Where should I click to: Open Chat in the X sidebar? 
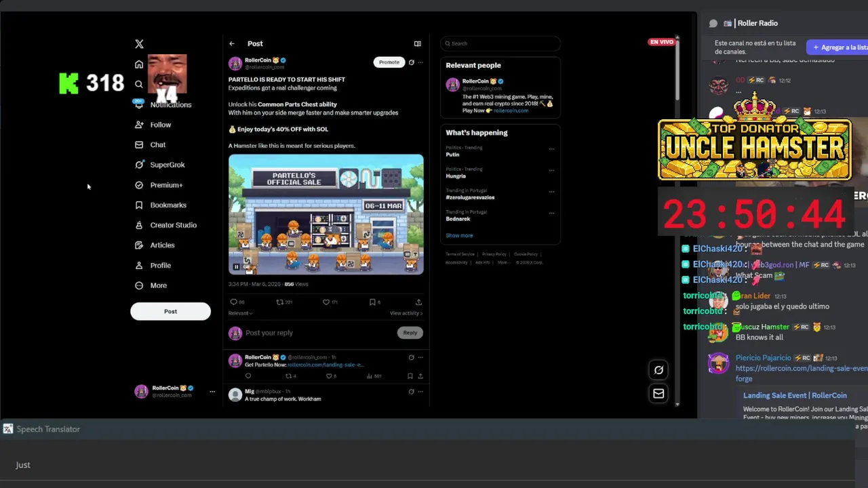[150, 144]
